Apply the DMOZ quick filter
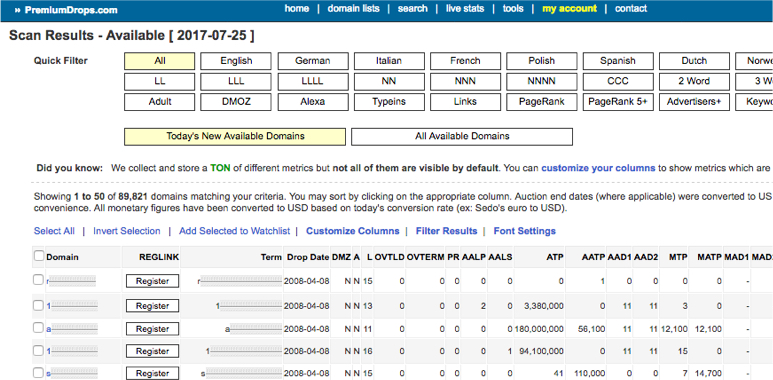The width and height of the screenshot is (773, 380). click(x=236, y=102)
